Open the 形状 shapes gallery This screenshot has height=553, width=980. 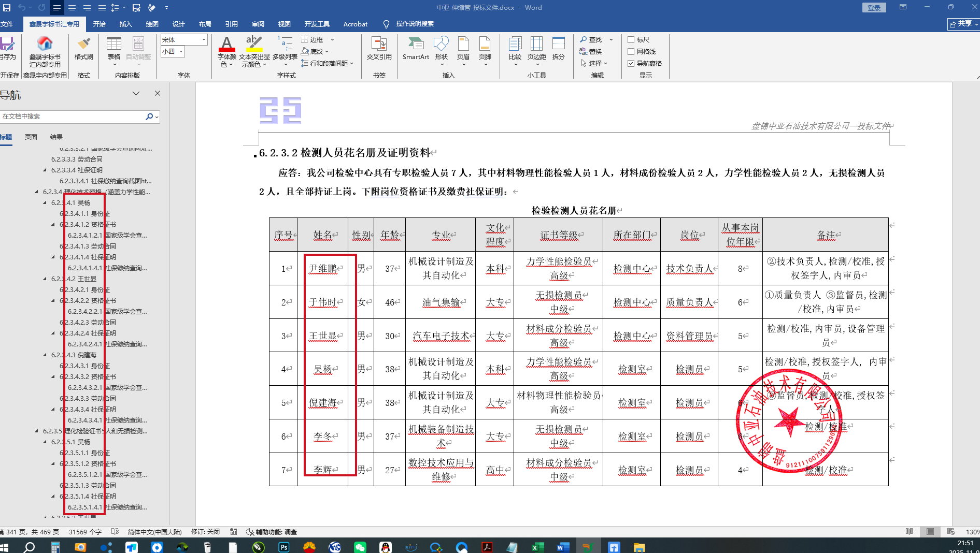coord(441,51)
